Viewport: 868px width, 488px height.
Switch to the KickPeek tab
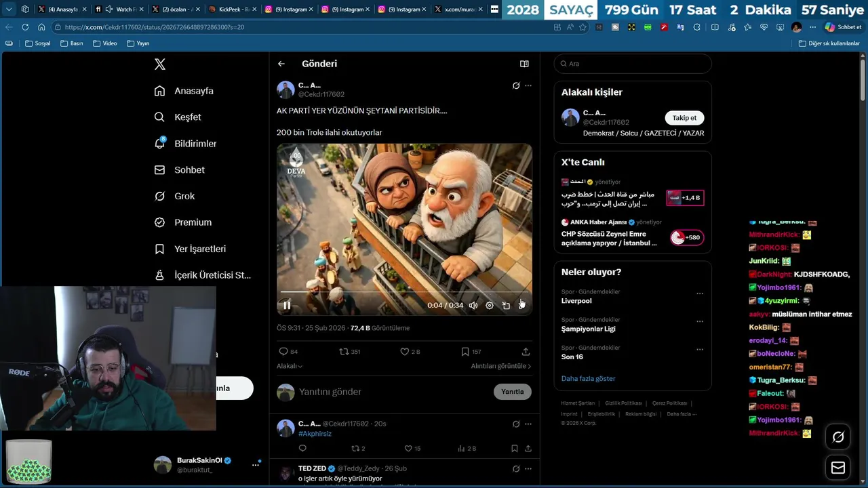[x=233, y=9]
